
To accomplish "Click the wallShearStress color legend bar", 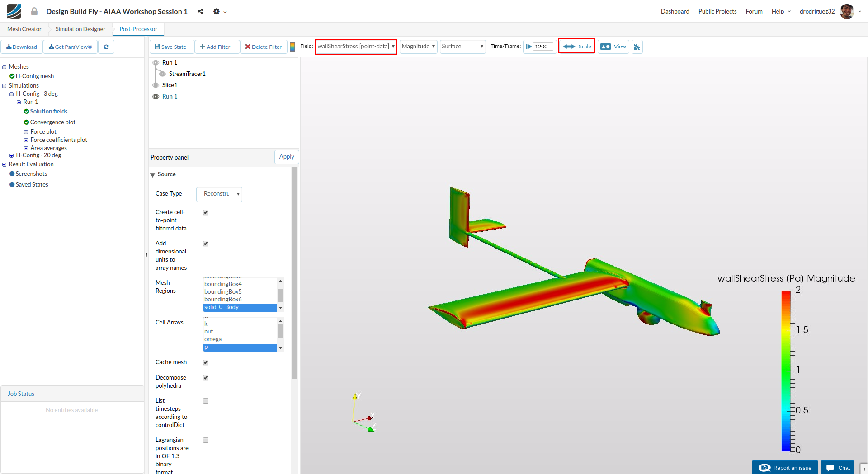I will (x=786, y=371).
